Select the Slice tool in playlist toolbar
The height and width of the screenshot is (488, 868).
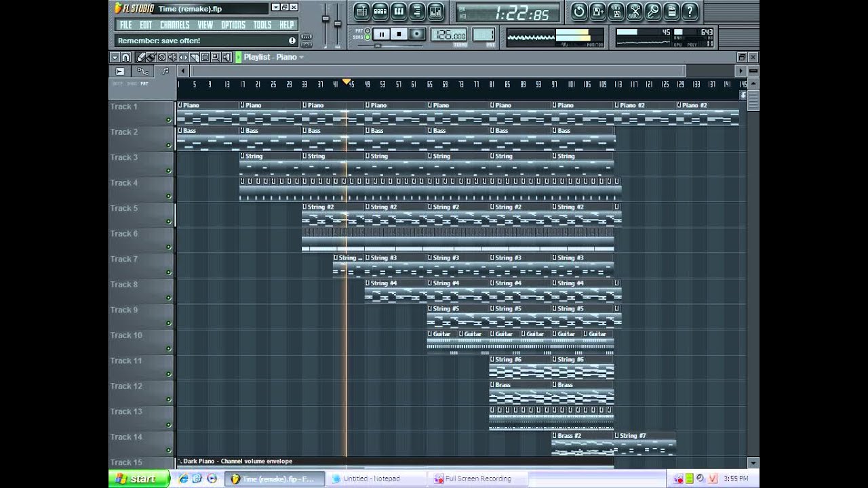pyautogui.click(x=194, y=58)
